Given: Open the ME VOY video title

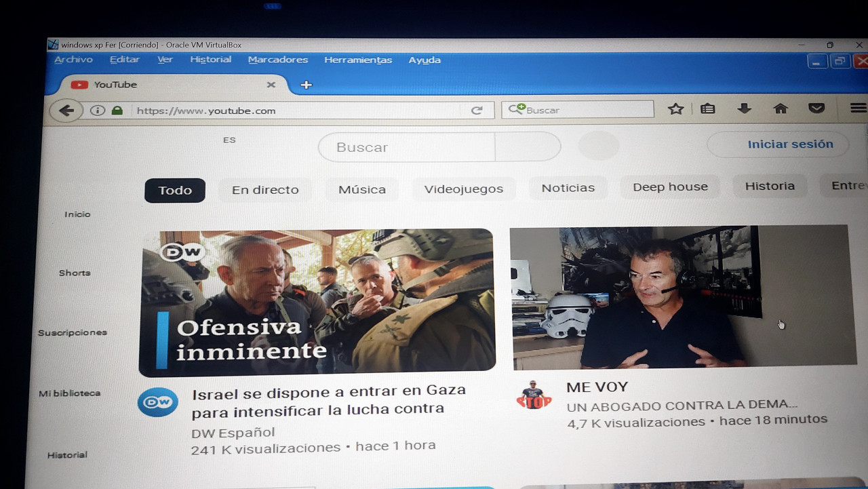Looking at the screenshot, I should 597,387.
